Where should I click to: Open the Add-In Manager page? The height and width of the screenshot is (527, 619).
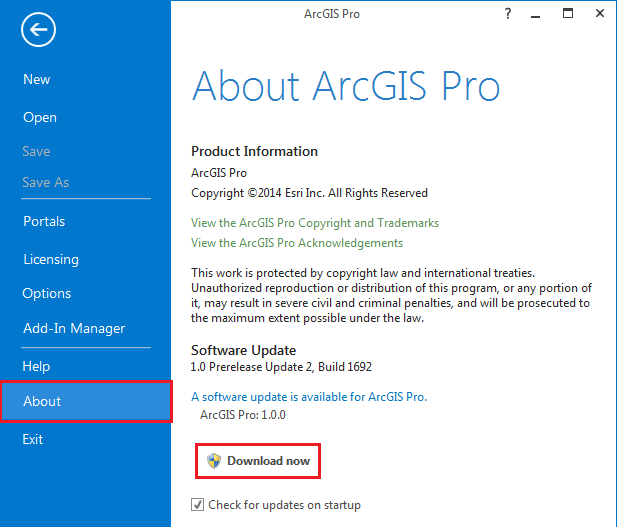point(74,328)
